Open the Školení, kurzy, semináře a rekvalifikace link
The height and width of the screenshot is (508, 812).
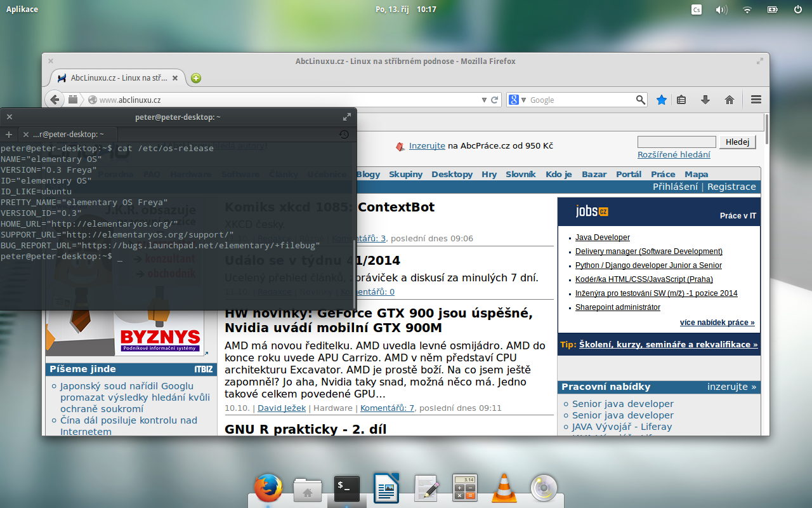click(x=669, y=344)
